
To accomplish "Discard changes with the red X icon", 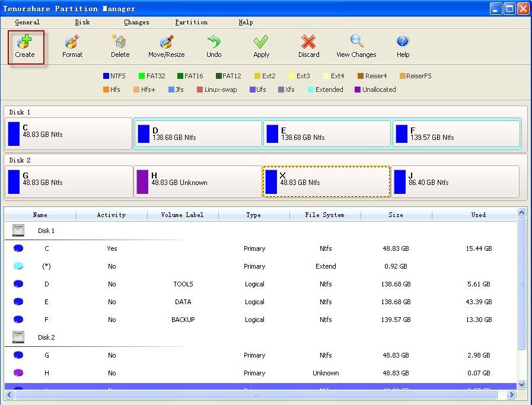I will (308, 42).
